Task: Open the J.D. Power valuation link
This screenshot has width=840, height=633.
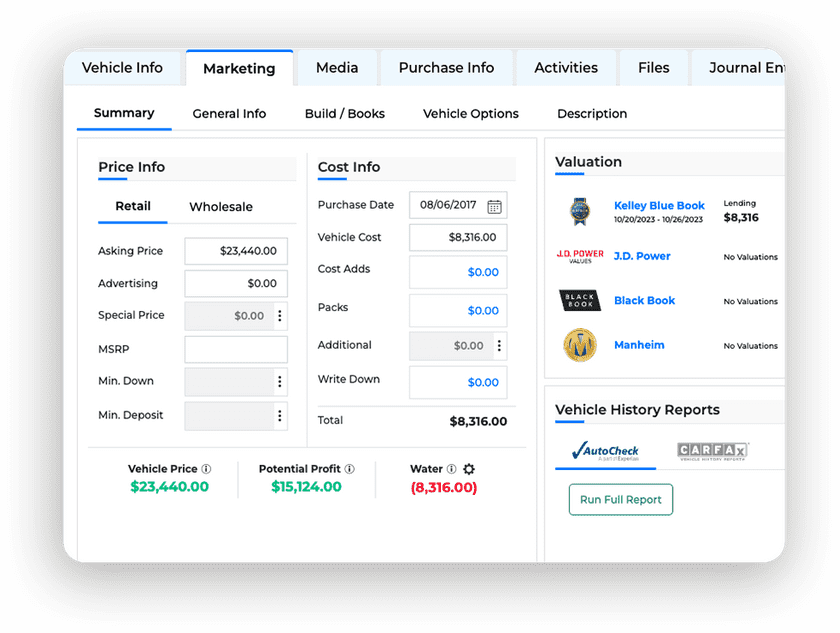Action: [642, 256]
